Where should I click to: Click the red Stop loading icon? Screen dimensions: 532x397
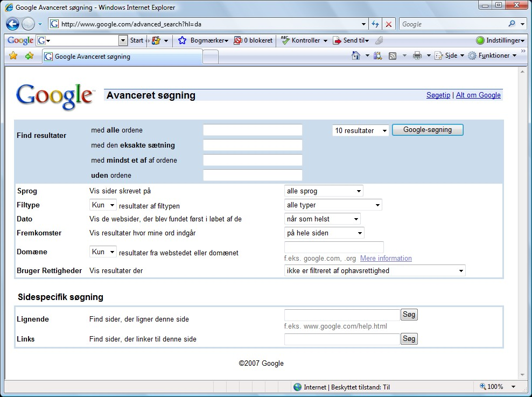388,24
